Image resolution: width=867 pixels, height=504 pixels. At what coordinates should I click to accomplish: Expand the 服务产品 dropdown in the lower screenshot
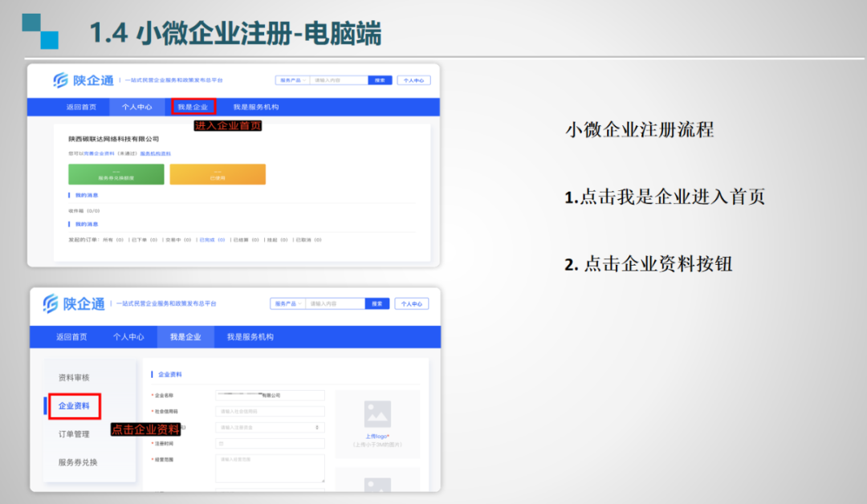(x=287, y=304)
